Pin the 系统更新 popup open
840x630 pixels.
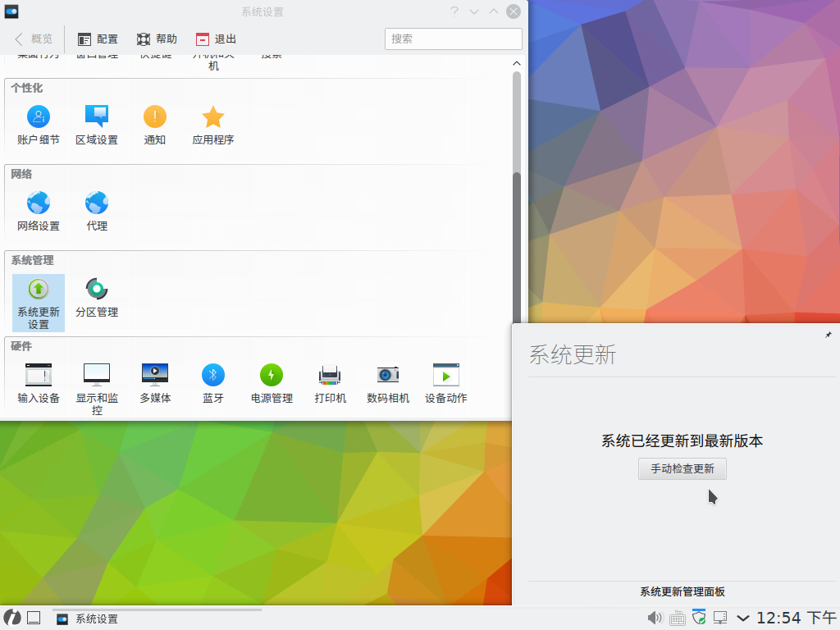coord(829,335)
